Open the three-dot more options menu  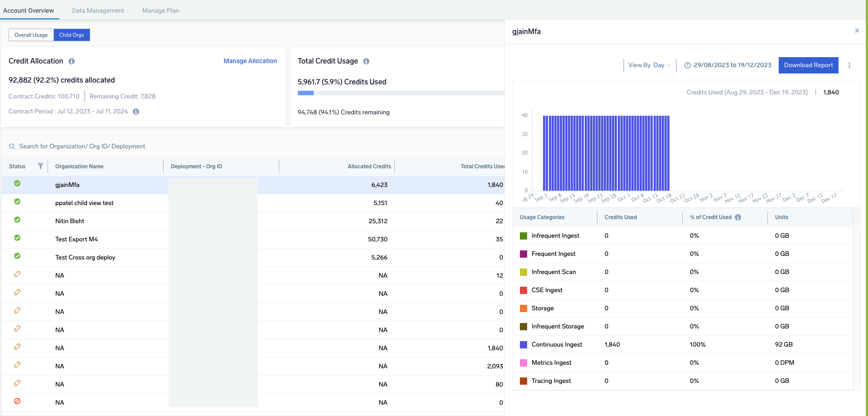849,65
